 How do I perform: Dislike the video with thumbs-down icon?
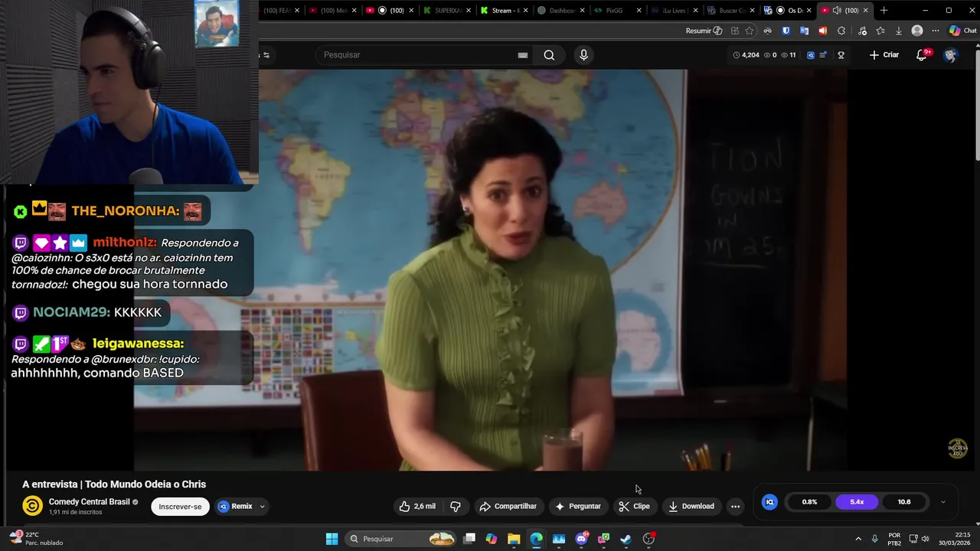point(456,506)
